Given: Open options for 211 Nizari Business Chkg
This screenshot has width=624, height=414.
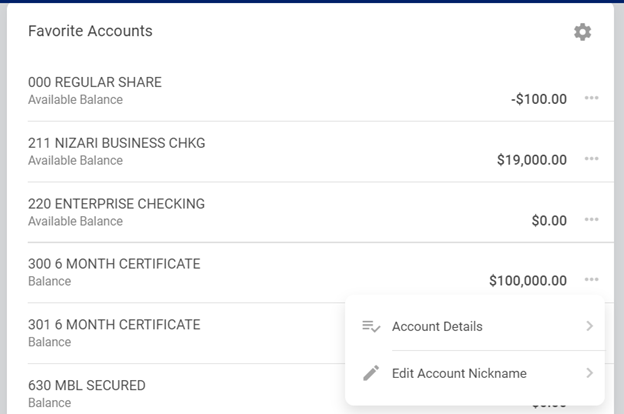Looking at the screenshot, I should coord(591,159).
